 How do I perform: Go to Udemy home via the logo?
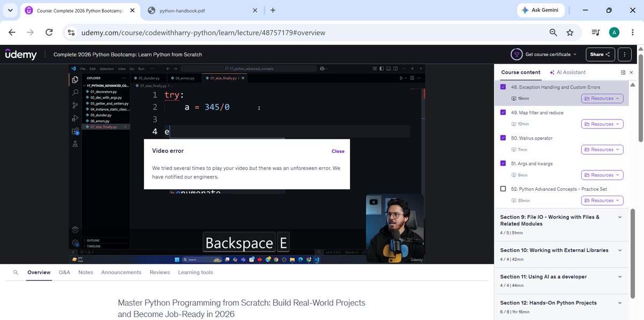pos(21,54)
